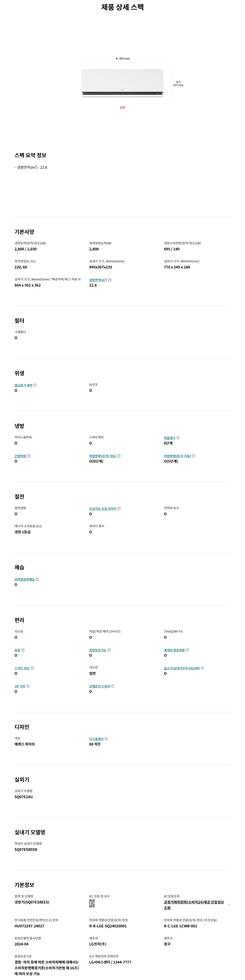The image size is (245, 980).
Task: Click info icon next to 스마트 진단
Action: 32,668
